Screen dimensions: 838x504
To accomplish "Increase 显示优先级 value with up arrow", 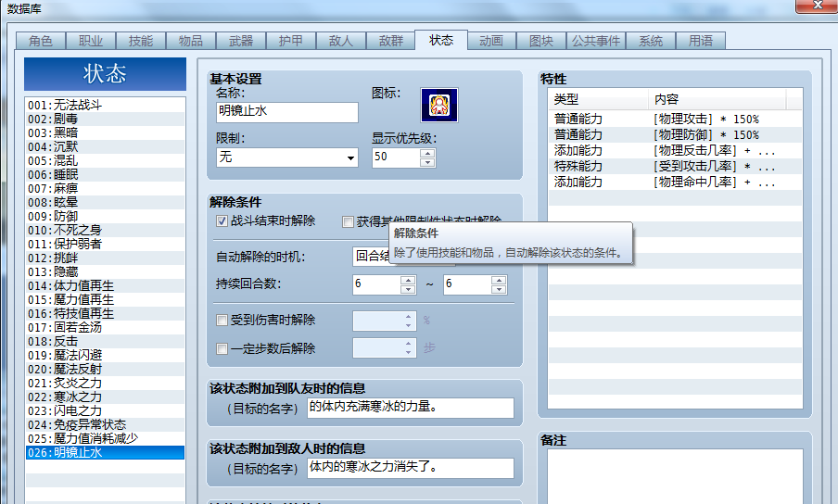I will (427, 153).
